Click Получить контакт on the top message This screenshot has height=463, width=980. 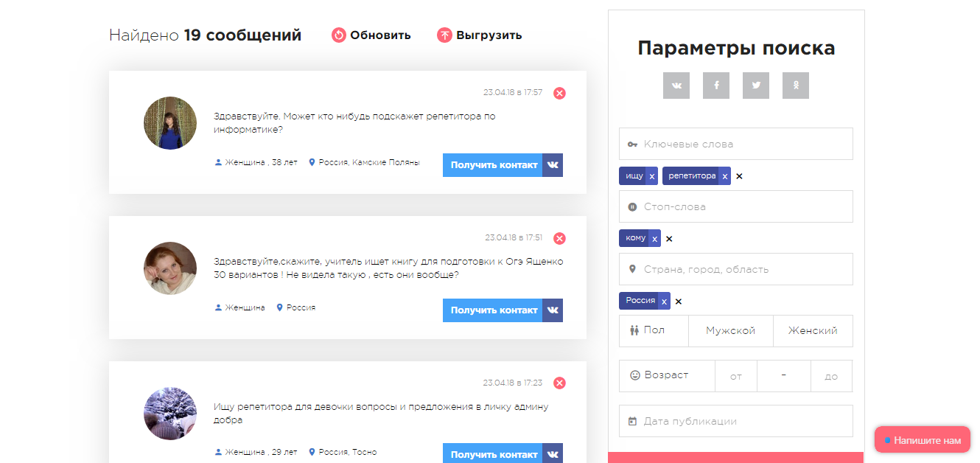point(492,165)
